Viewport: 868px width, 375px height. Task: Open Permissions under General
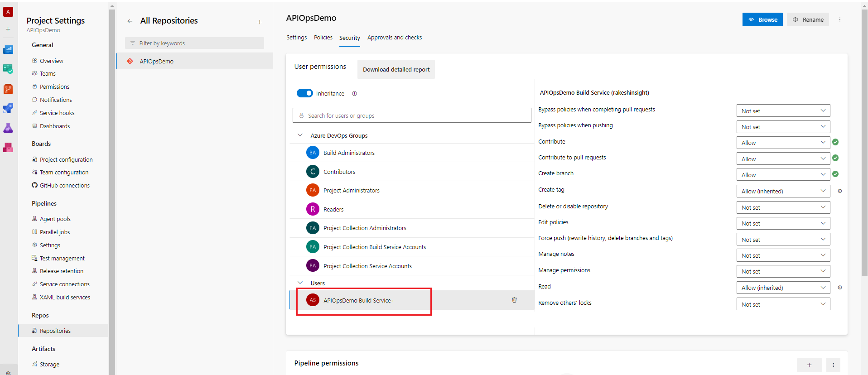click(54, 87)
